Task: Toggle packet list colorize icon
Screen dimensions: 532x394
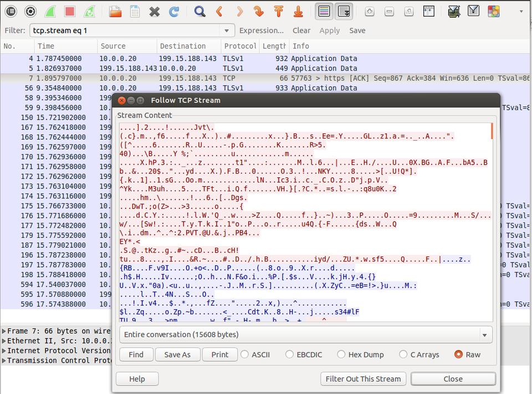Action: tap(324, 11)
